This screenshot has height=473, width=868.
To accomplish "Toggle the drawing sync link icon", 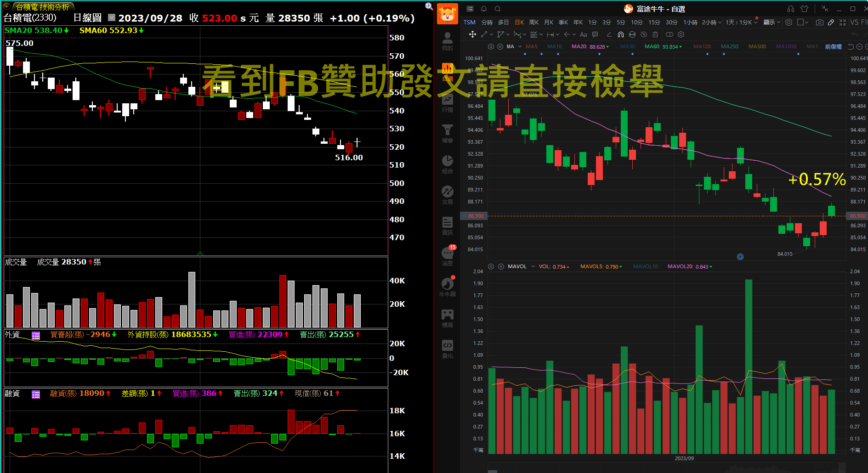I will [632, 34].
